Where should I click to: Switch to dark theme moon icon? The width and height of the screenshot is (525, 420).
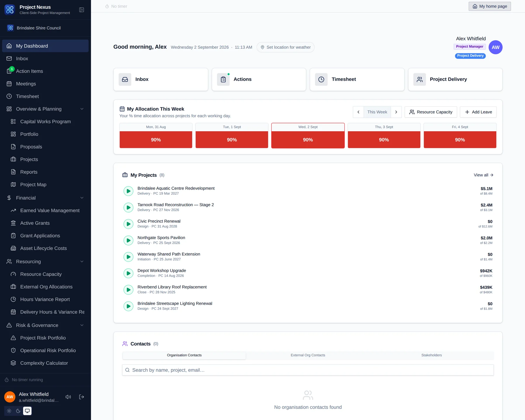click(x=18, y=411)
